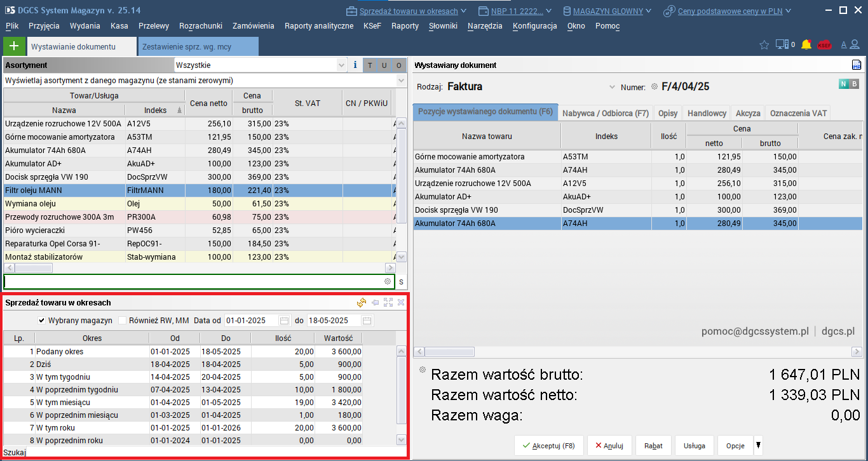Click the red KSeF cloud icon
Viewport: 868px width, 461px height.
[824, 45]
